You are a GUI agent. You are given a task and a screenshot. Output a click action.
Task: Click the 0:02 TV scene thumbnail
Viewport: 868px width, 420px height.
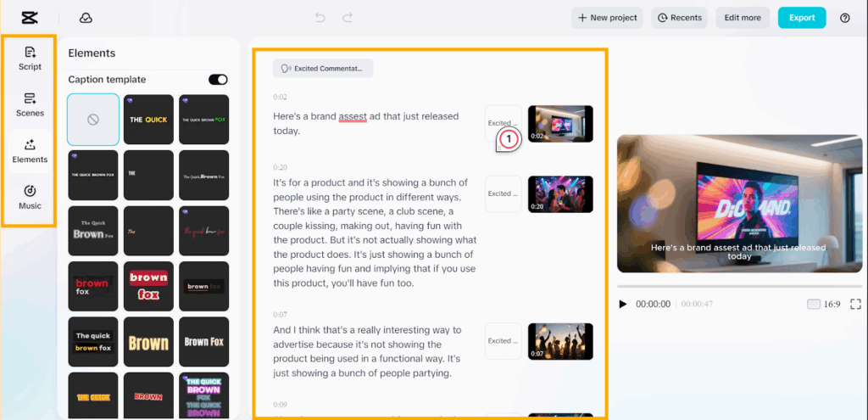tap(560, 124)
